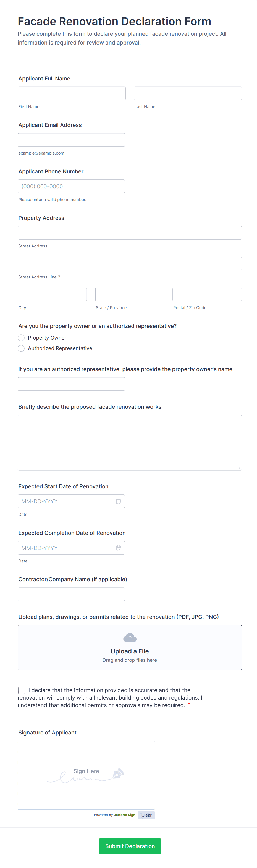Click the Submit Declaration button

coord(130,846)
